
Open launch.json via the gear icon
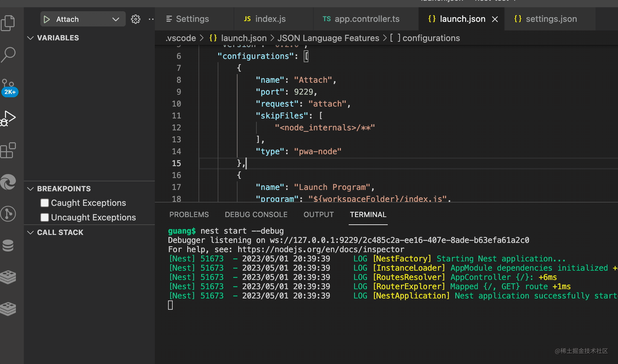pos(136,19)
